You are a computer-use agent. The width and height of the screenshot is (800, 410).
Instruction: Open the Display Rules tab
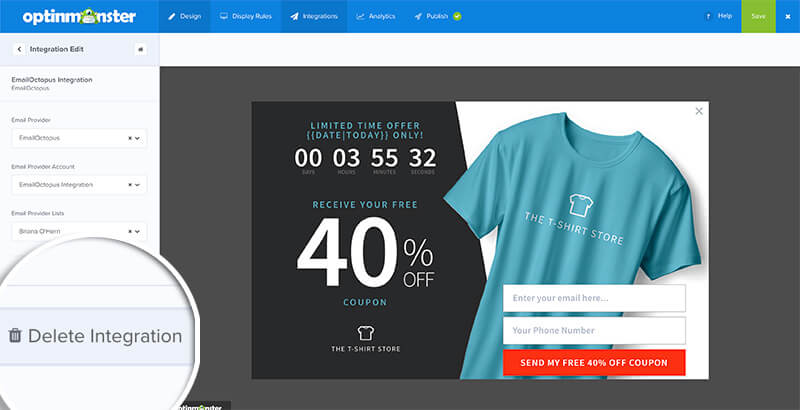pos(245,16)
